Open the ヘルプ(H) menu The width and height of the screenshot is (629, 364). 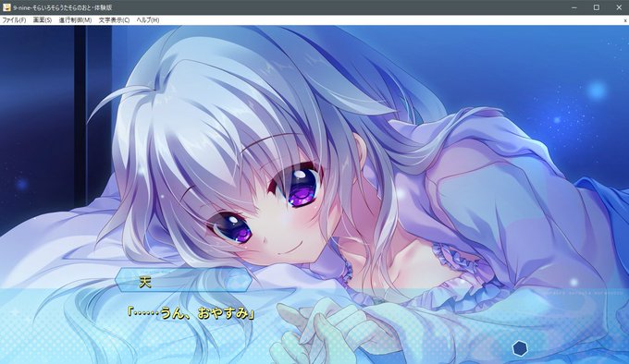coord(148,20)
